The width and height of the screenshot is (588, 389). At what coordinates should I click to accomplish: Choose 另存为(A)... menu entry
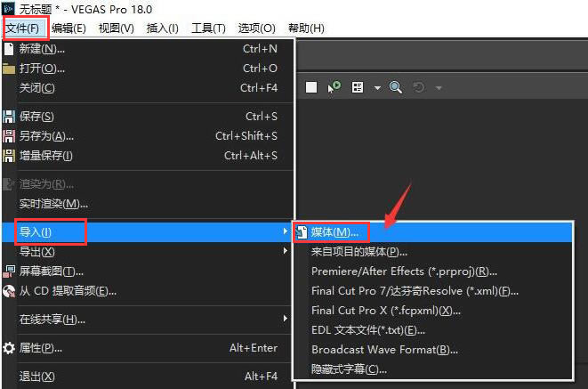(x=148, y=136)
